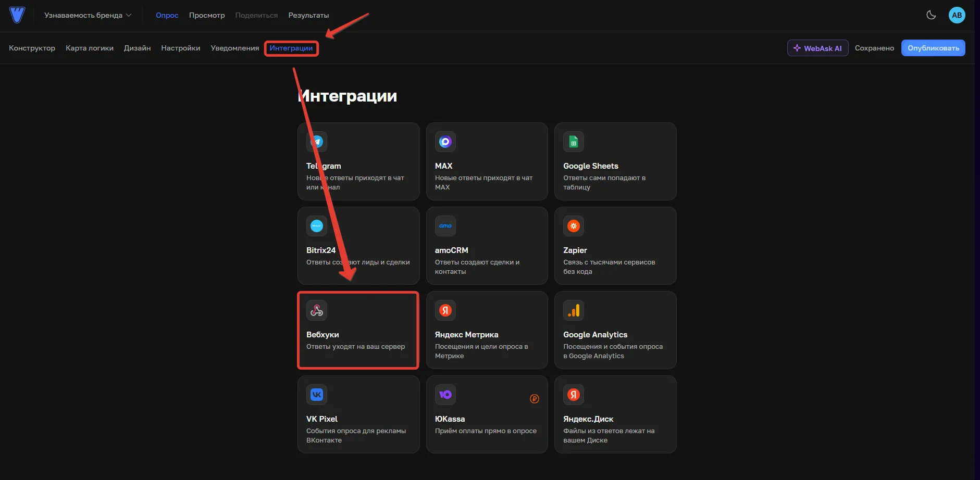Click the amoCRM icon
Viewport: 980px width, 480px height.
pyautogui.click(x=445, y=226)
